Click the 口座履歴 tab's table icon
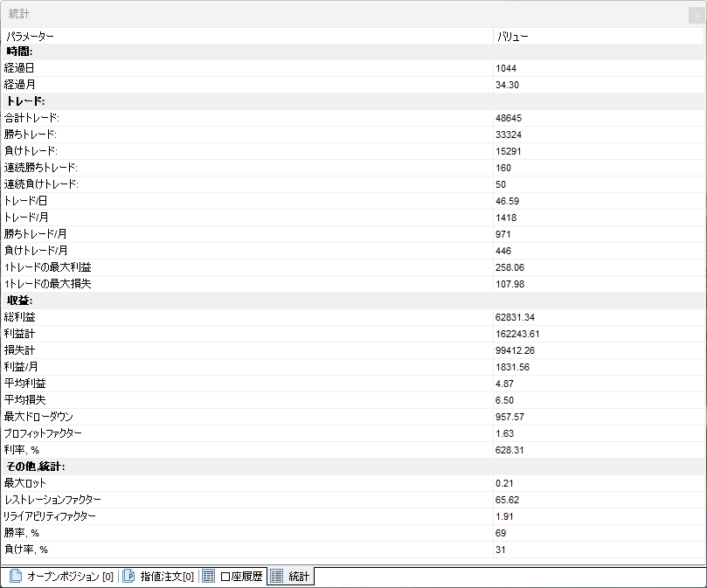The width and height of the screenshot is (707, 588). click(x=208, y=577)
